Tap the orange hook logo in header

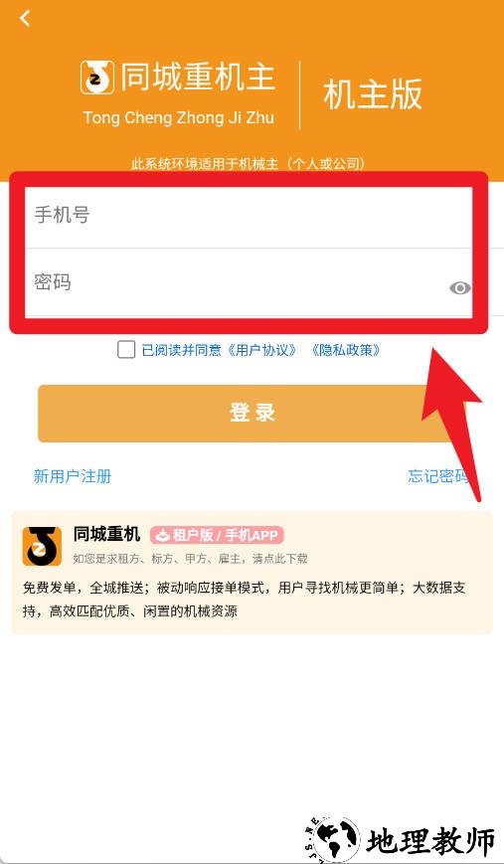97,78
